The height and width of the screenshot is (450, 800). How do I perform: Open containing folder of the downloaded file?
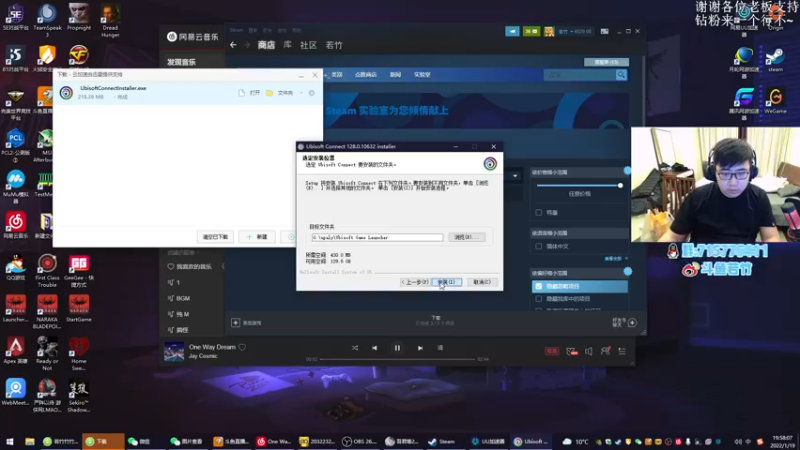click(x=280, y=93)
